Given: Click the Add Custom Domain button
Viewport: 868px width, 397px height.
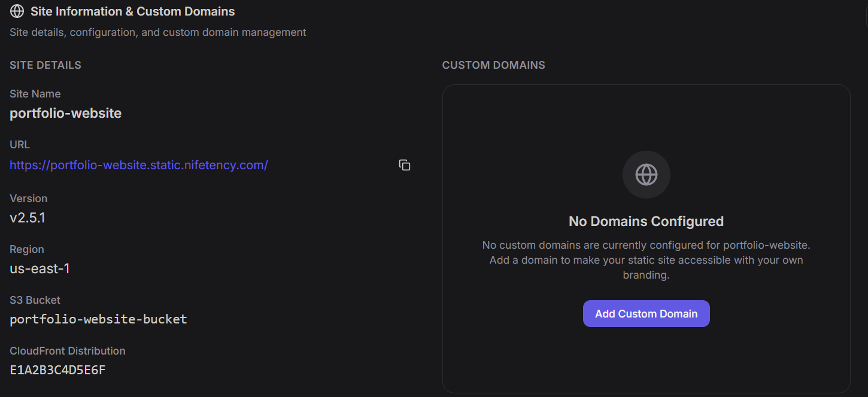Looking at the screenshot, I should coord(647,314).
